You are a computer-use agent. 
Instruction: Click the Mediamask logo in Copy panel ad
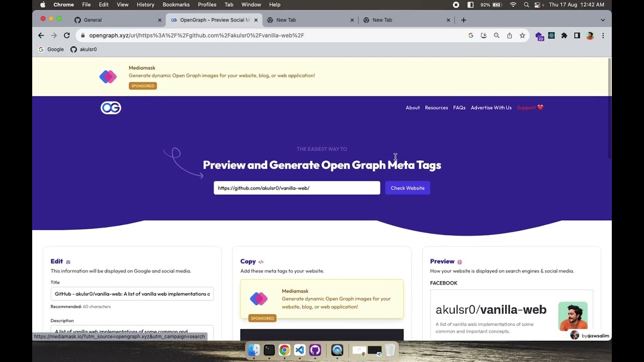pyautogui.click(x=259, y=299)
